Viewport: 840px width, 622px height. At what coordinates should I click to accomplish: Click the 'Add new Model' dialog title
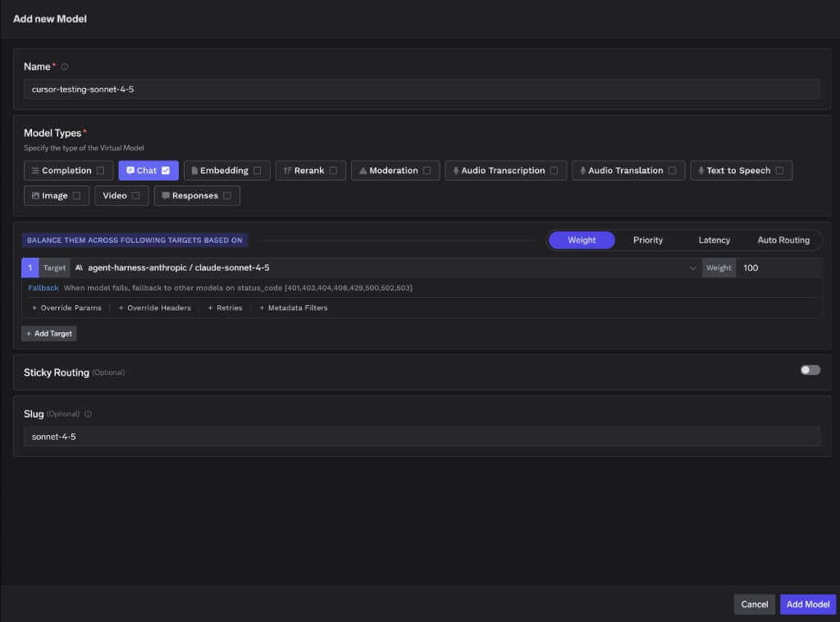pos(50,19)
